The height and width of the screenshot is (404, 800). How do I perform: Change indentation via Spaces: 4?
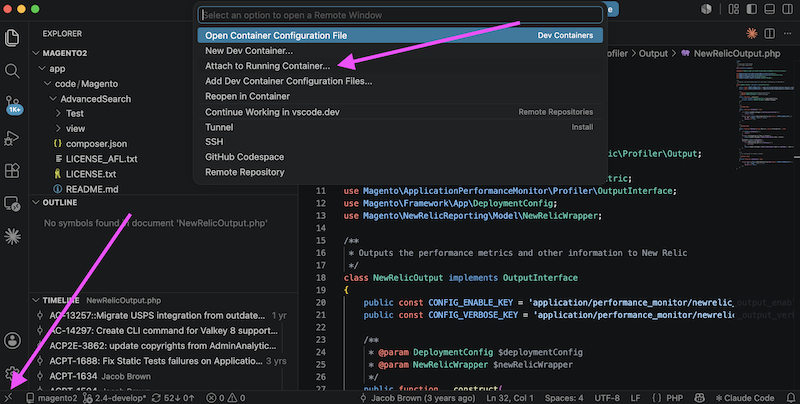[564, 397]
